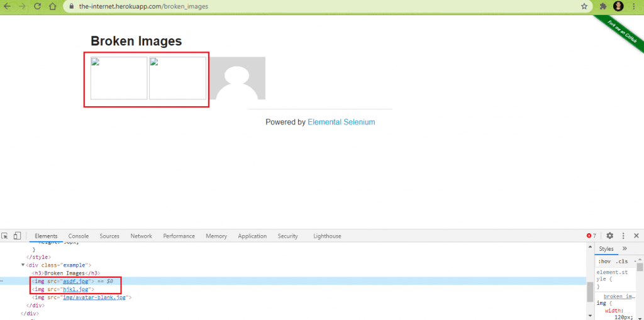The width and height of the screenshot is (644, 320).
Task: Toggle the :hov element state button
Action: 604,262
